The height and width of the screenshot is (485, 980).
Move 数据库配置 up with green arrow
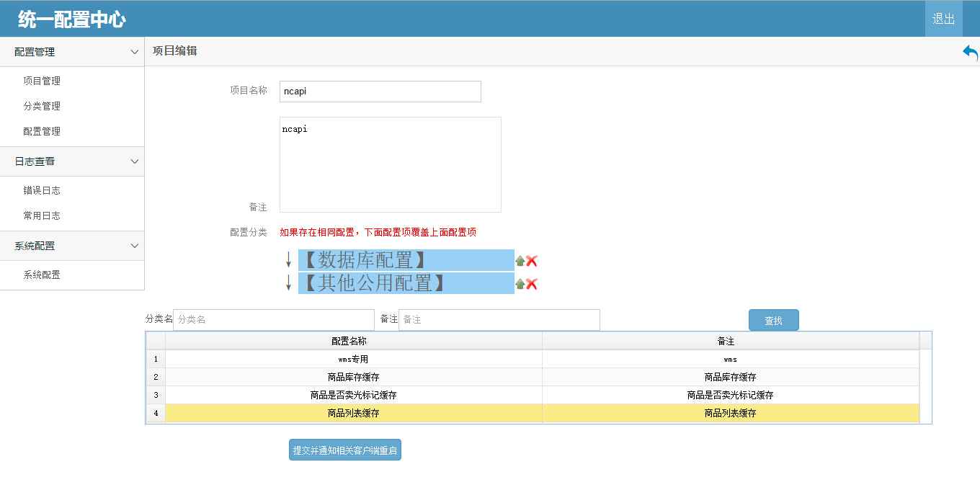[520, 261]
